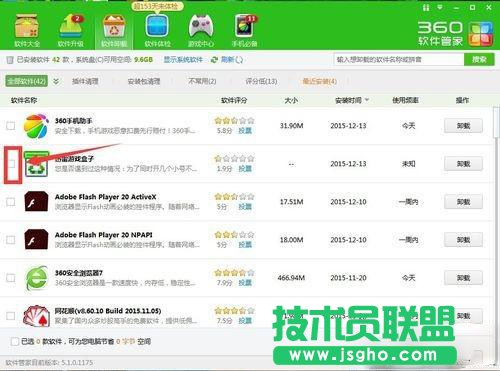Image resolution: width=500 pixels, height=371 pixels.
Task: Click 投票 for 同花顺
Action: [x=245, y=321]
